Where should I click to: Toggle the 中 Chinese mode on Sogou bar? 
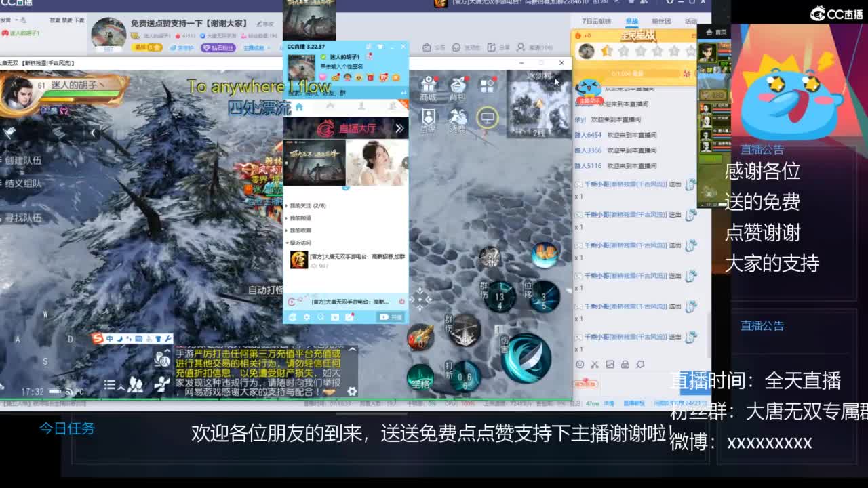[110, 338]
